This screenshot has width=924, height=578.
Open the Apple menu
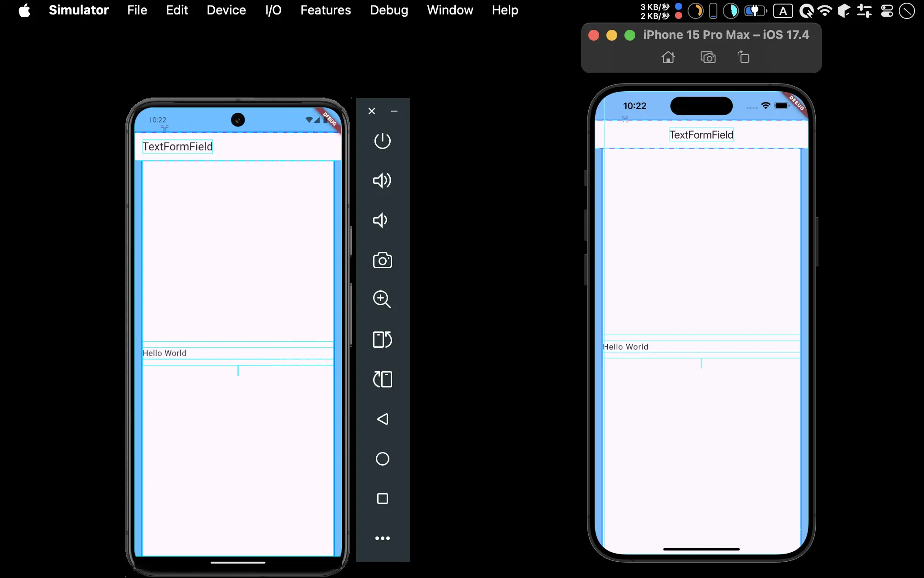(24, 10)
